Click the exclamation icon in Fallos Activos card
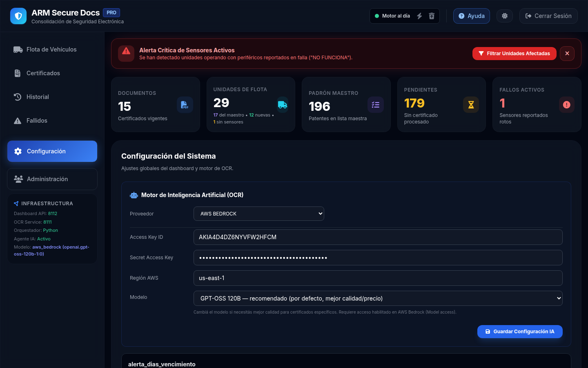 (x=566, y=105)
